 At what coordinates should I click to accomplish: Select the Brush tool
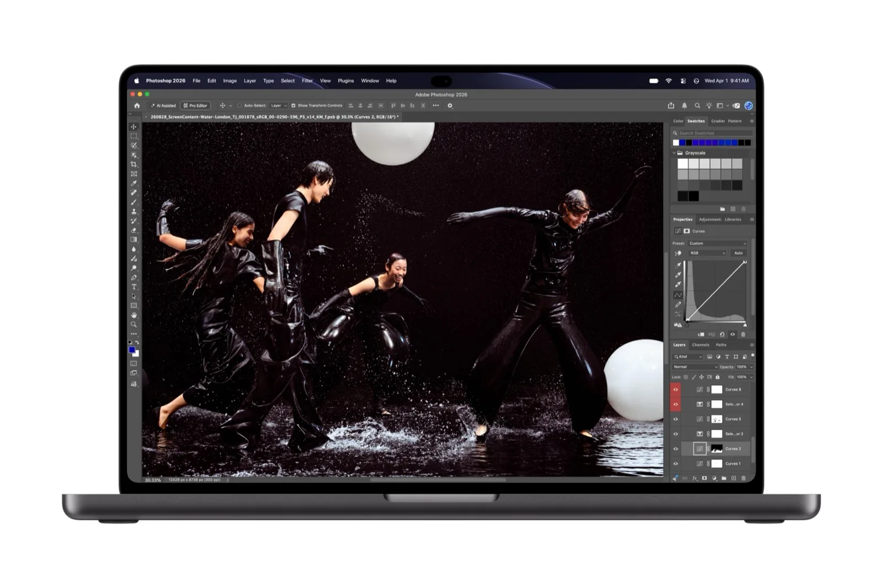pos(134,202)
